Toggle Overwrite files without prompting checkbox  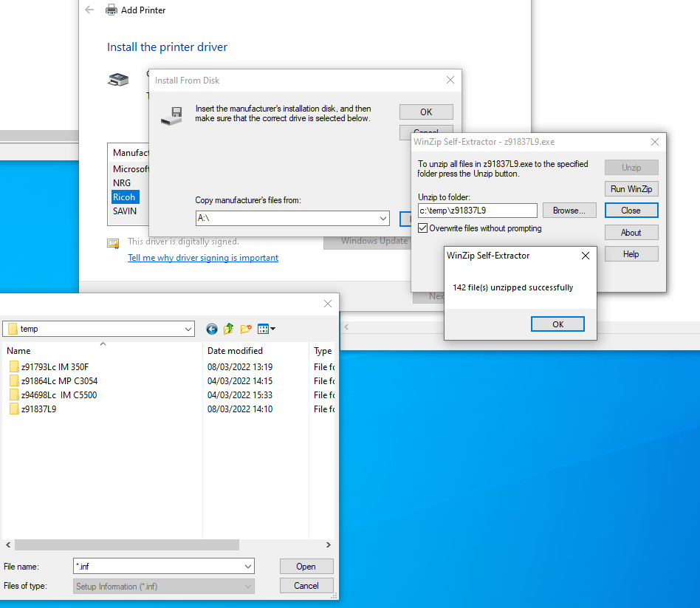coord(423,229)
